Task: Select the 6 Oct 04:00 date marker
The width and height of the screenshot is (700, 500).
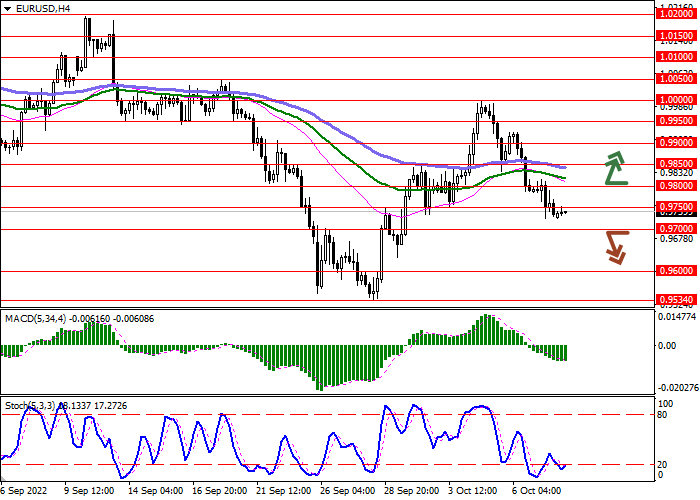Action: (536, 492)
